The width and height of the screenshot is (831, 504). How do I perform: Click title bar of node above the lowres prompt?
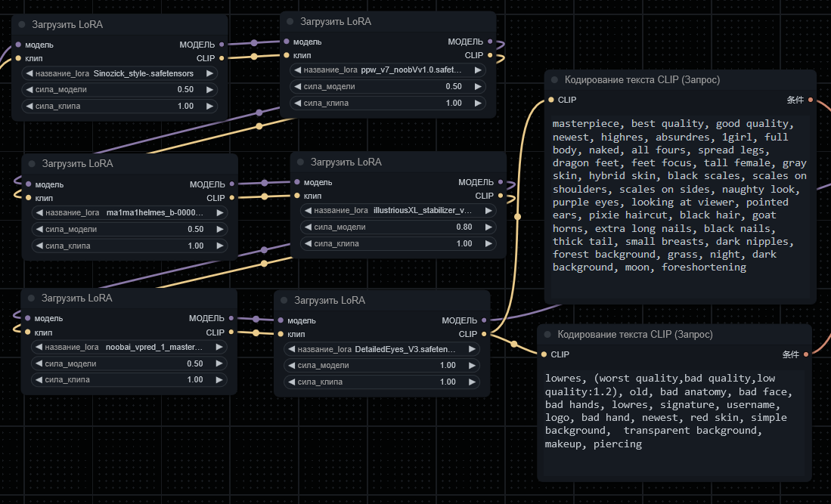coord(674,335)
